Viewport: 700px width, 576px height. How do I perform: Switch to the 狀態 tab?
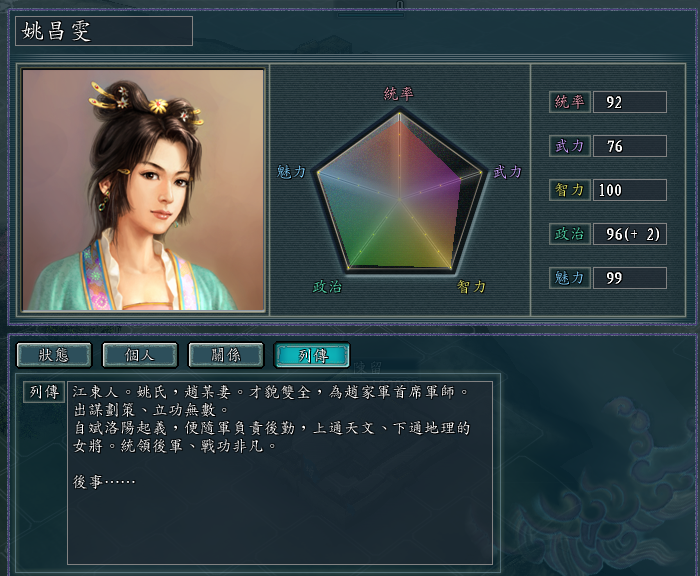click(54, 355)
